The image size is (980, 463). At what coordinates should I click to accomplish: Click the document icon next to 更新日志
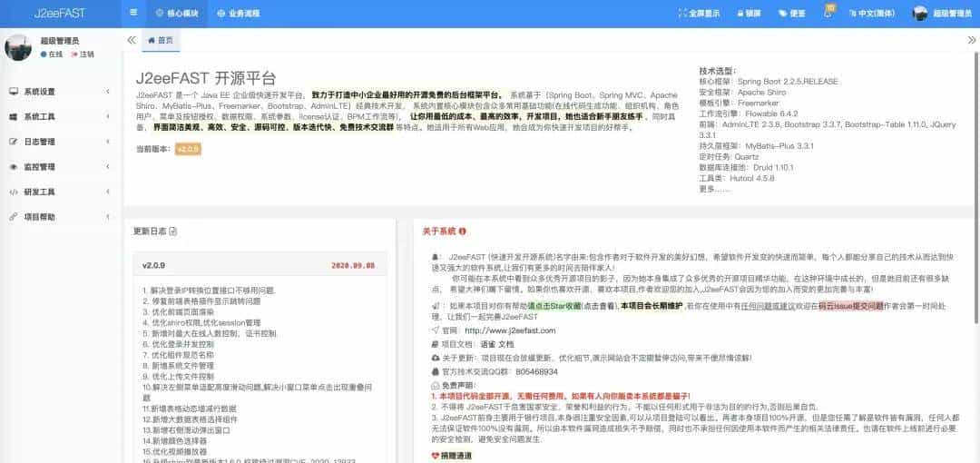(x=173, y=231)
